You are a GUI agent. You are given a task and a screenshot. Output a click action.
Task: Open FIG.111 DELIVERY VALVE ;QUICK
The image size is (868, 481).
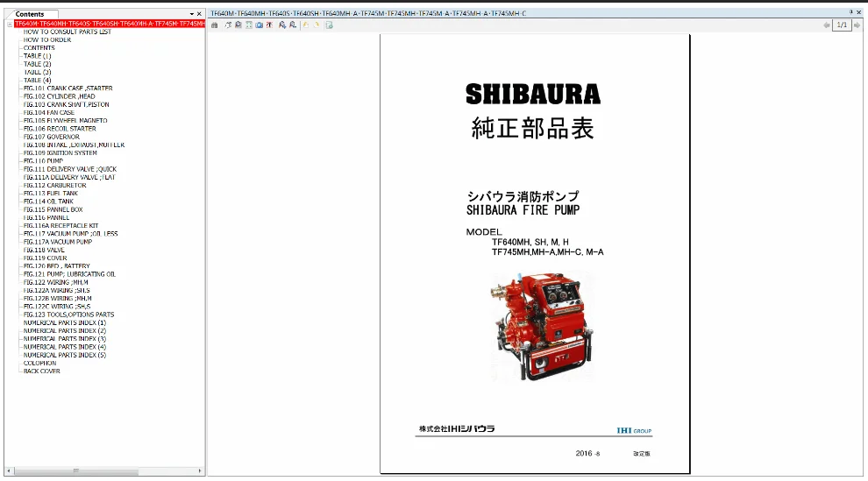click(x=70, y=169)
